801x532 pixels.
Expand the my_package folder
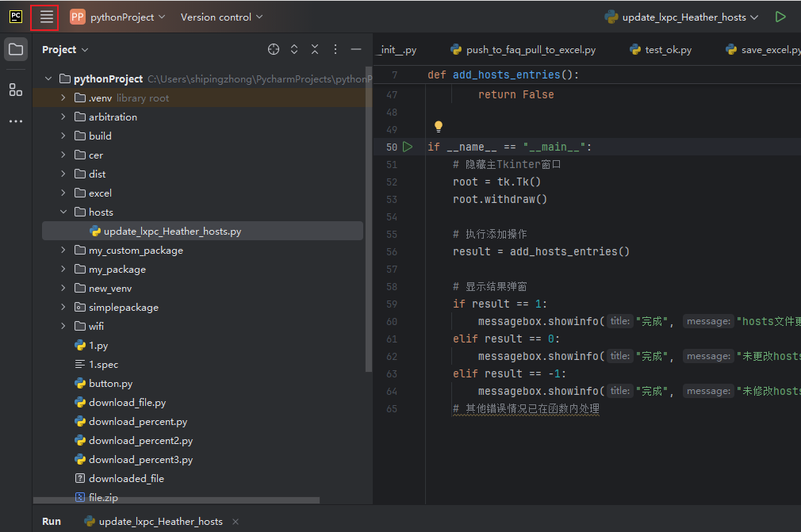[63, 269]
